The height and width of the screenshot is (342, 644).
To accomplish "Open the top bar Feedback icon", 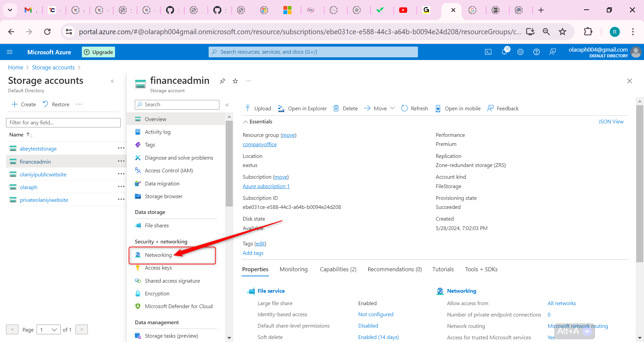I will (x=552, y=52).
